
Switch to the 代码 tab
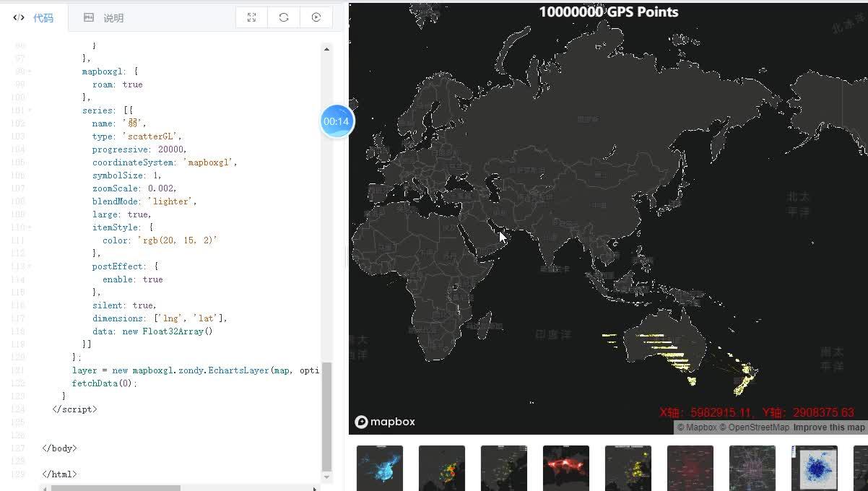(x=43, y=17)
